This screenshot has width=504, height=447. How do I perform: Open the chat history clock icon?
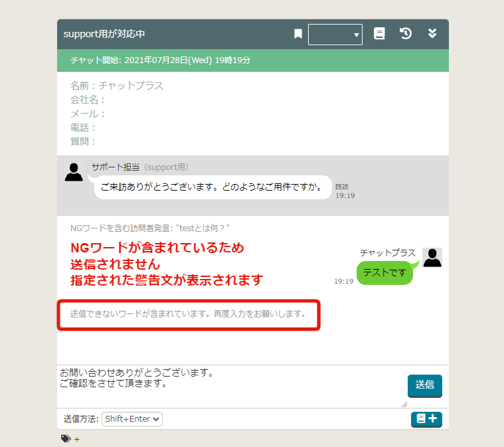click(x=406, y=33)
